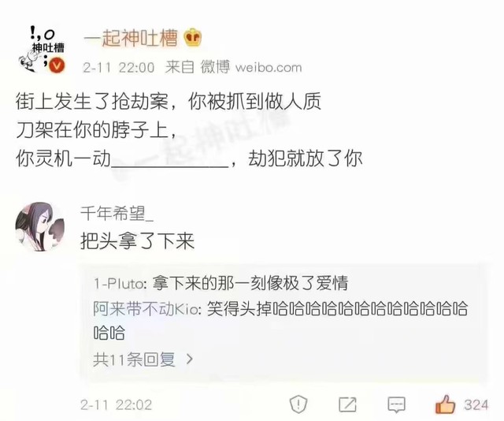This screenshot has width=504, height=421.
Task: Click the comment timestamp 2-11 22:02
Action: (x=116, y=405)
